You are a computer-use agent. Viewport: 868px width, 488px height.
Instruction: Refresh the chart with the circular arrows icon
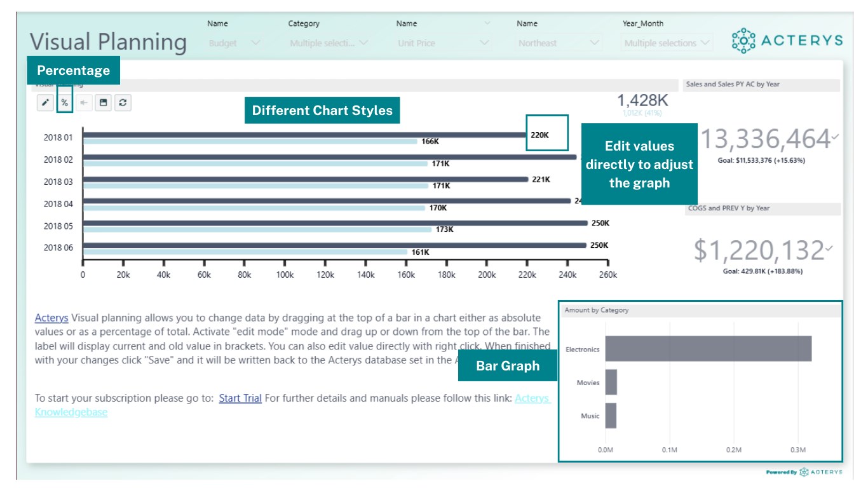pyautogui.click(x=123, y=103)
